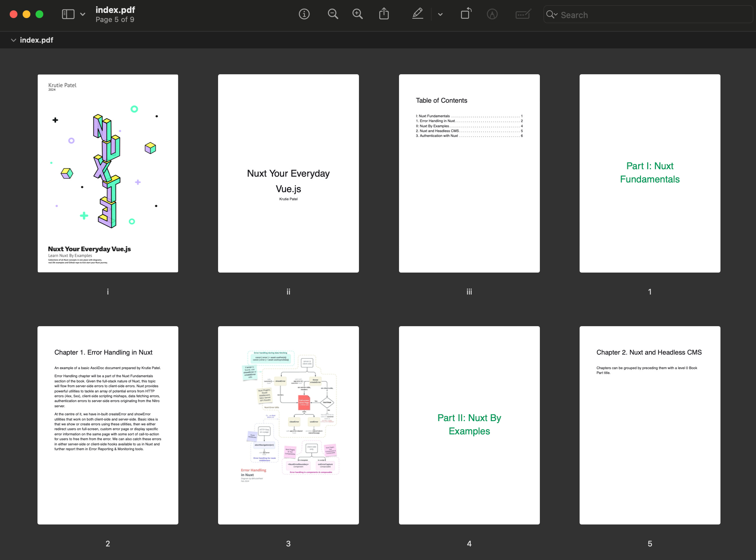
Task: Zoom out using the magnifier minus icon
Action: tap(333, 14)
